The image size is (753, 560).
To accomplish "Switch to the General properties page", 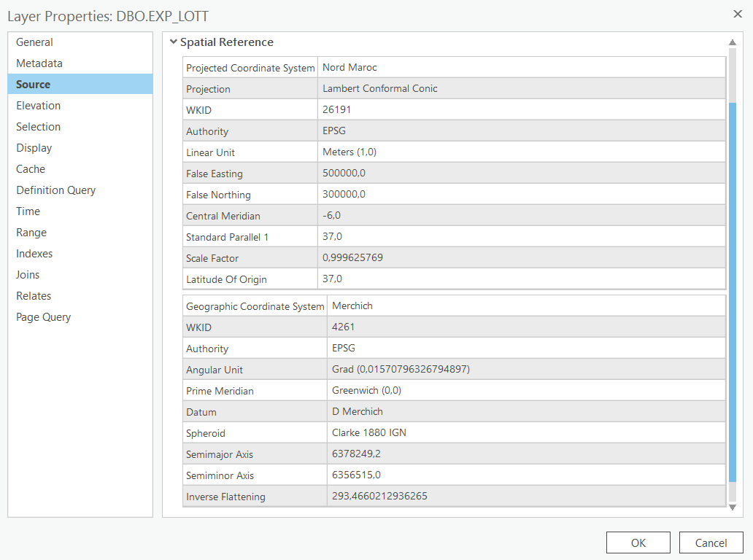I will click(34, 42).
